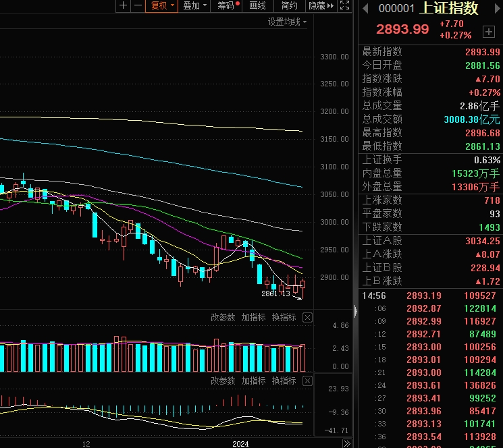Screen dimensions: 503x448
Task: Click the 上证指数 title
Action: [x=449, y=8]
